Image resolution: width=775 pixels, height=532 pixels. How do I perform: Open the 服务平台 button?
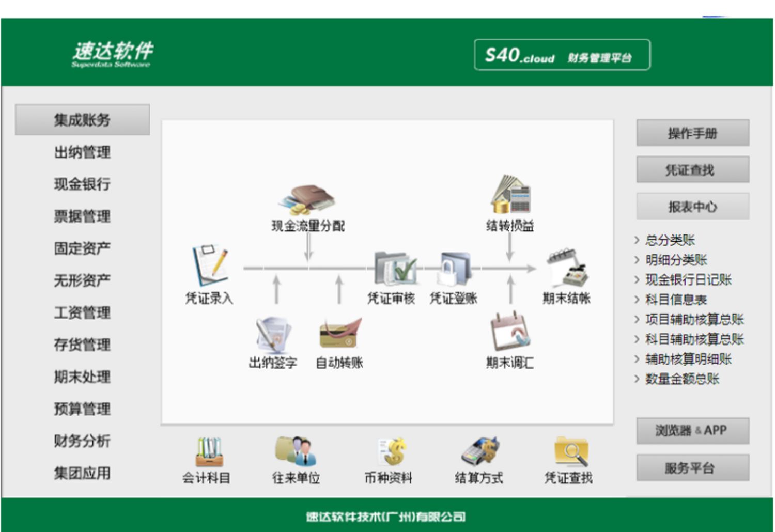click(693, 468)
